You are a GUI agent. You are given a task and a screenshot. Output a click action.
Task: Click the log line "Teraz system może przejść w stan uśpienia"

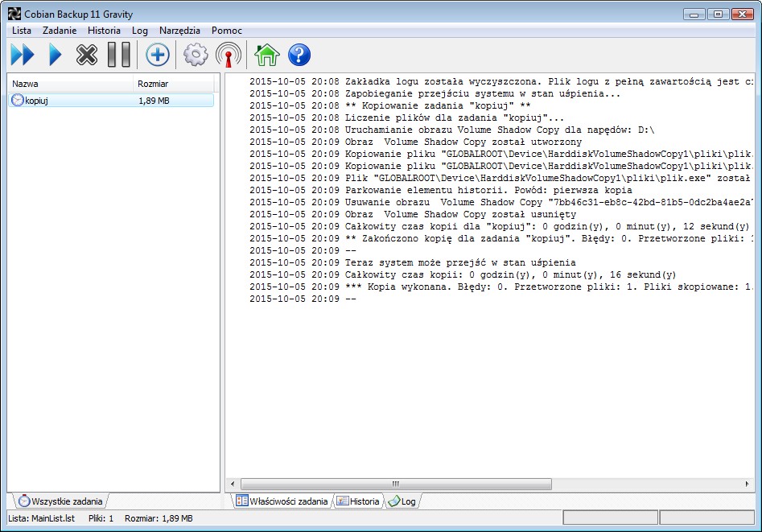pyautogui.click(x=413, y=262)
